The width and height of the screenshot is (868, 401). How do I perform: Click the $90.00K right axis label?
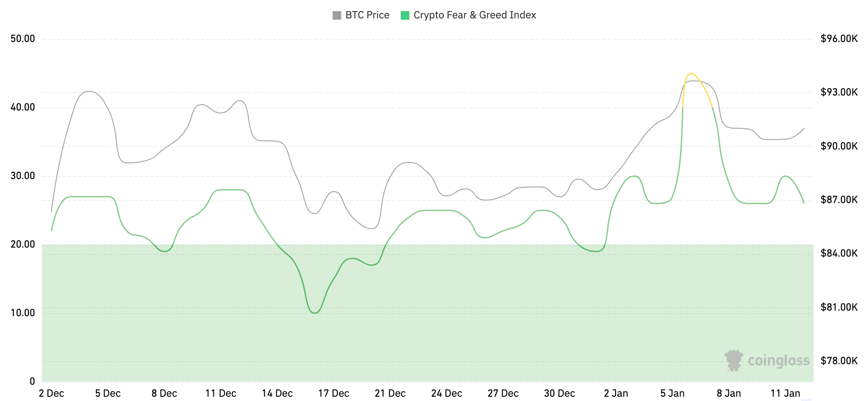coord(839,146)
